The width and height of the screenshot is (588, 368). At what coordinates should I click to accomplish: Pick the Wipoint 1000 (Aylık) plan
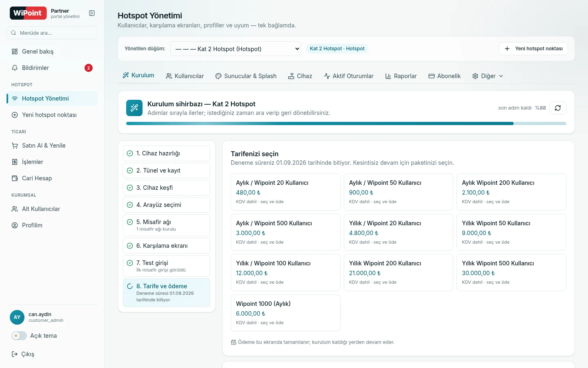285,313
